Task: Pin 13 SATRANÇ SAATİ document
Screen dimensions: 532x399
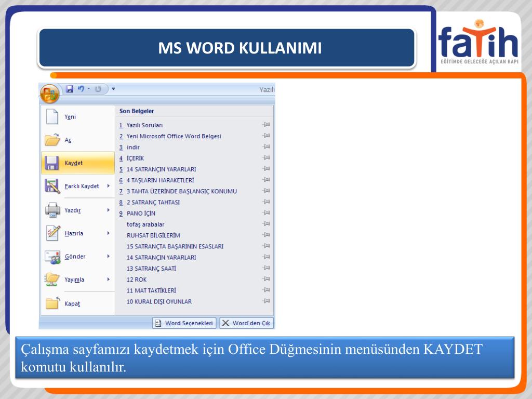Action: [267, 268]
